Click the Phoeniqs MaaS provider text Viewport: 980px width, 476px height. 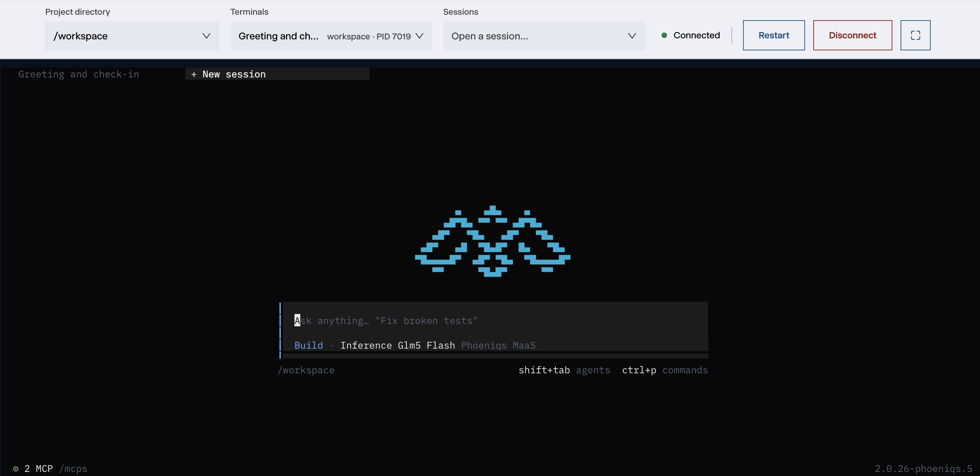coord(498,346)
